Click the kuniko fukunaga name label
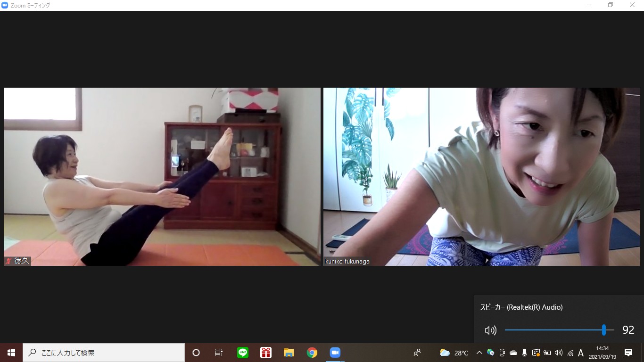The height and width of the screenshot is (362, 644). click(347, 261)
